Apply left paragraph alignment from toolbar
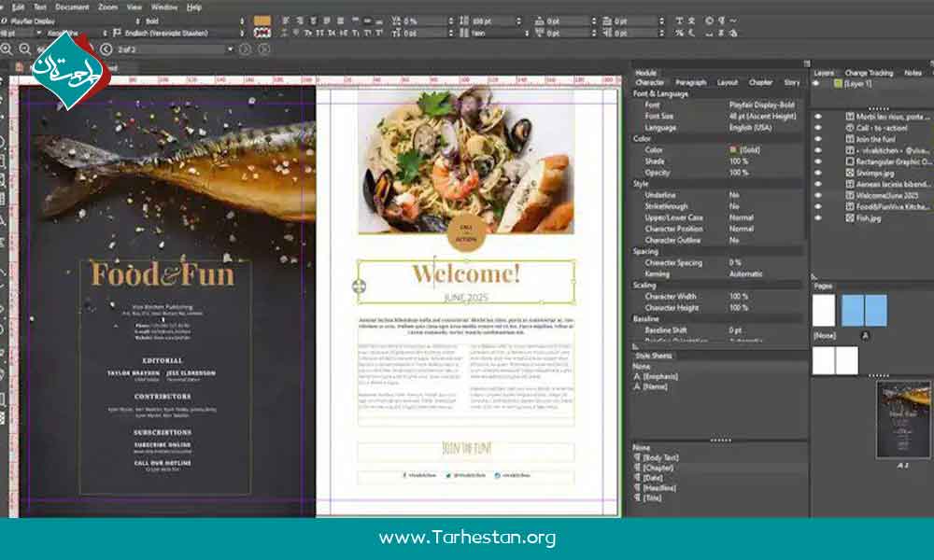 pos(286,21)
